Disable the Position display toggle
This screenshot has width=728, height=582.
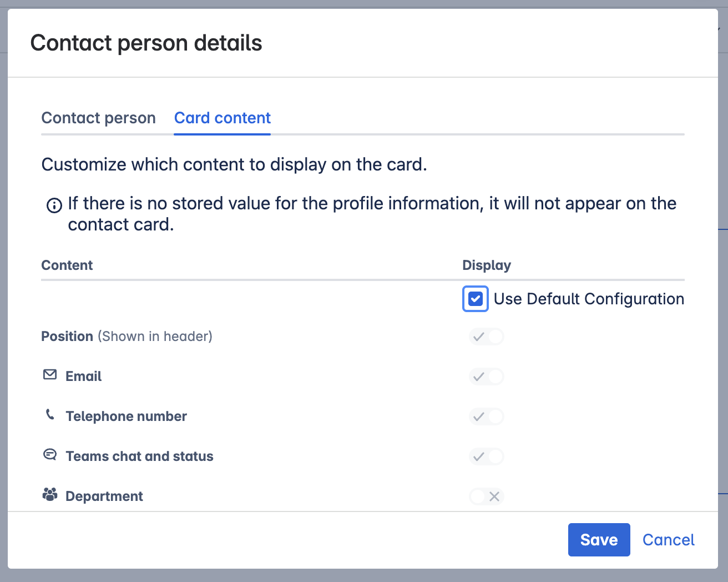coord(487,337)
